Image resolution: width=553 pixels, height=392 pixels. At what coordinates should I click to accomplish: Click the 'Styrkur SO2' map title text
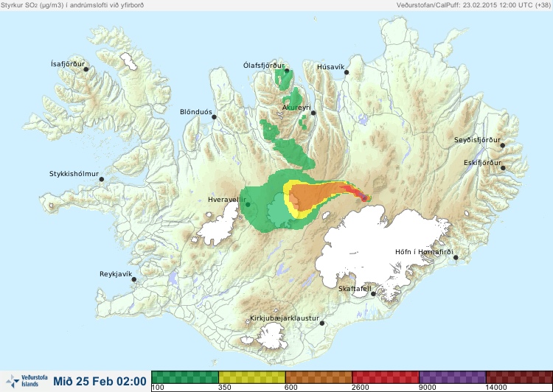click(x=72, y=5)
